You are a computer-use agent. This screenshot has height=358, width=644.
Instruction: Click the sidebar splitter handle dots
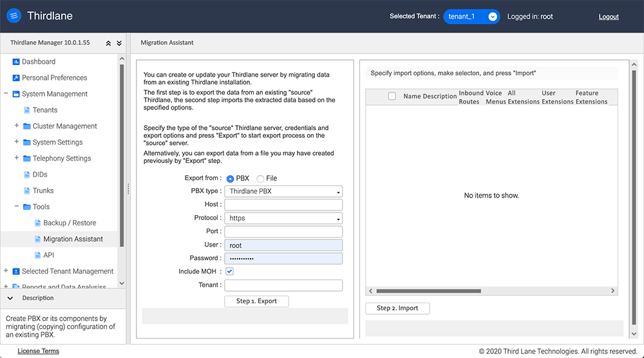(x=128, y=189)
